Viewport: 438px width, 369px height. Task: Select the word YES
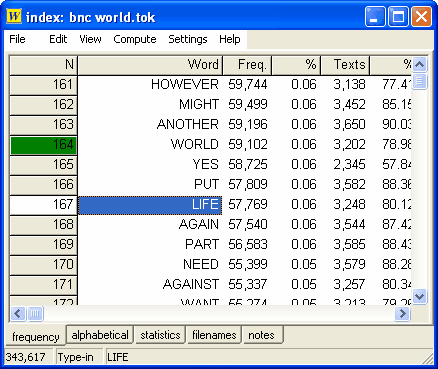pos(206,164)
